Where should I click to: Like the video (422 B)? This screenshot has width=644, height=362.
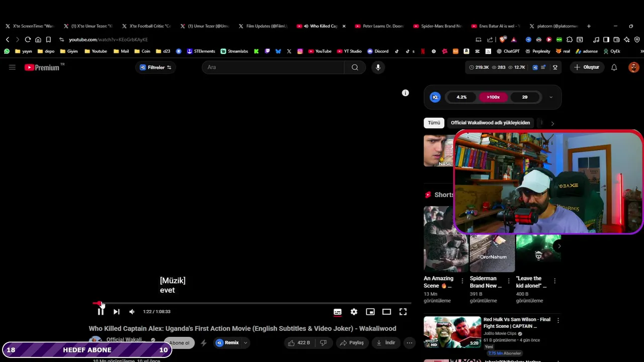(298, 343)
